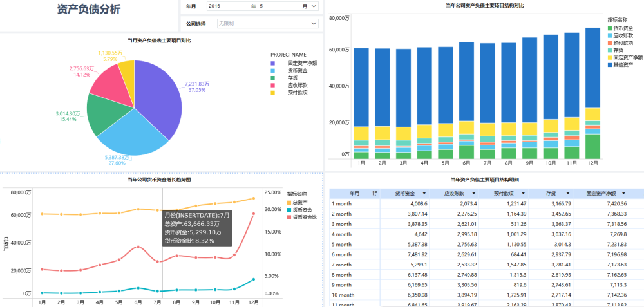The image size is (644, 307).
Task: Click the June point on 总资产 line
Action: (x=138, y=210)
